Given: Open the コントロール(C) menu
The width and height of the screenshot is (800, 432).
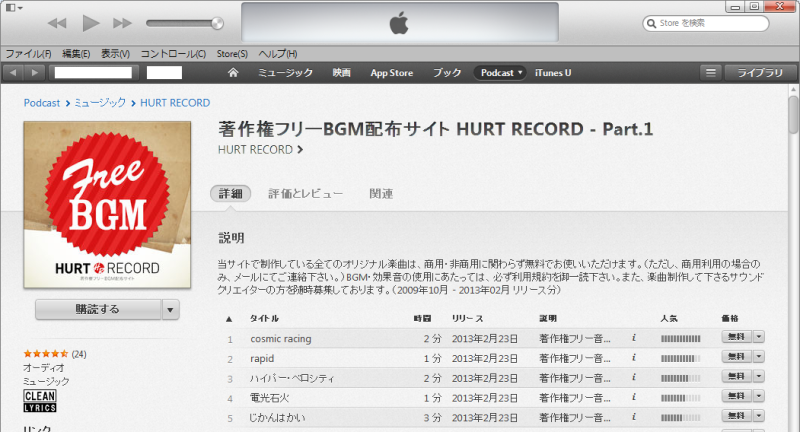Looking at the screenshot, I should 173,54.
